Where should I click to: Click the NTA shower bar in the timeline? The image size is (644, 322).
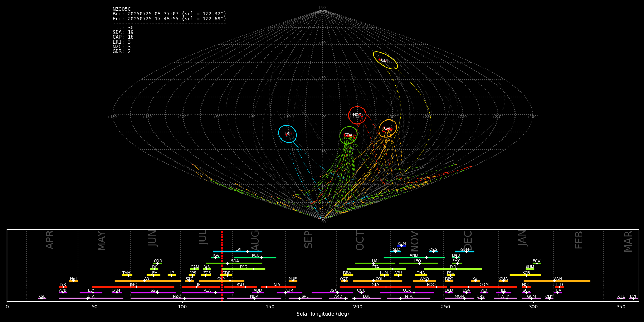(x=409, y=298)
